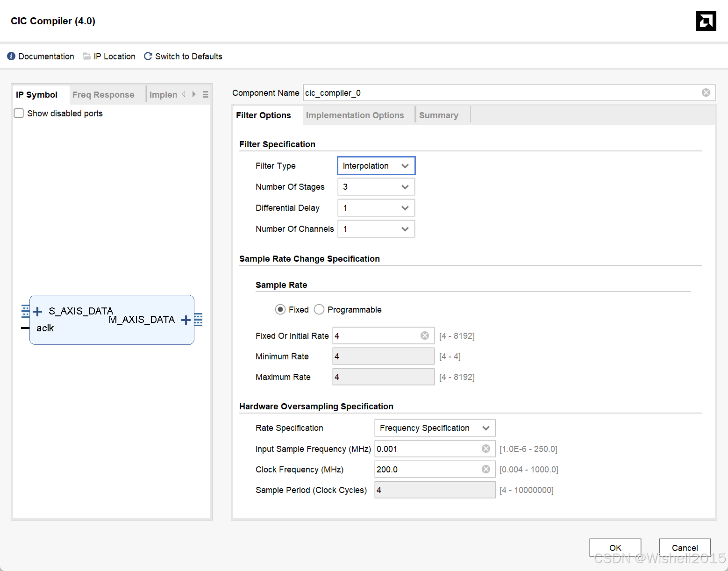Viewport: 728px width, 571px height.
Task: Clear the Component Name field
Action: pyautogui.click(x=706, y=93)
